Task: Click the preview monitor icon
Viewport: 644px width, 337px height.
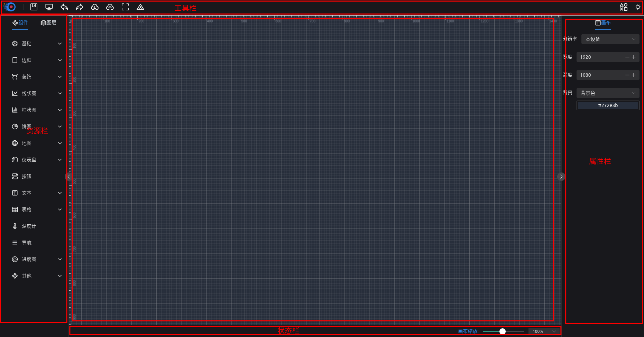Action: [49, 7]
